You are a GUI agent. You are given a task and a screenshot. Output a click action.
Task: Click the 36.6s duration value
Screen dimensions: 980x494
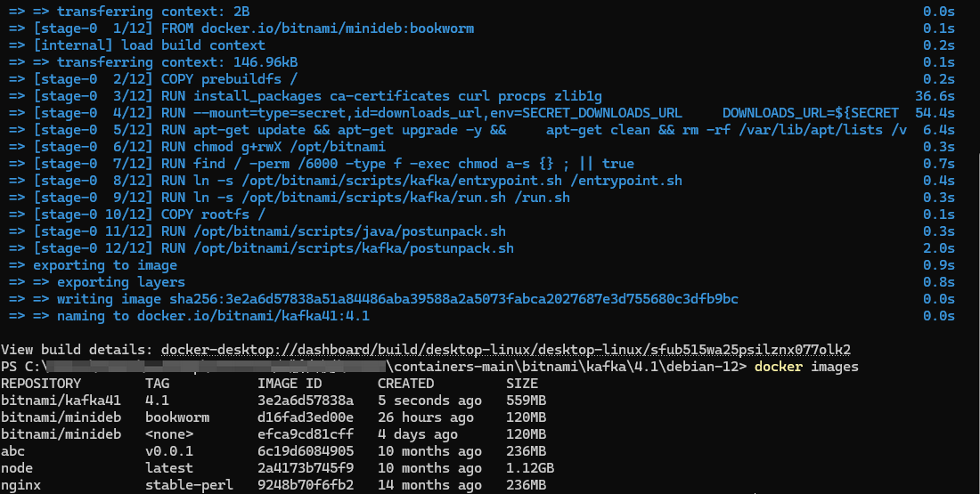[935, 97]
